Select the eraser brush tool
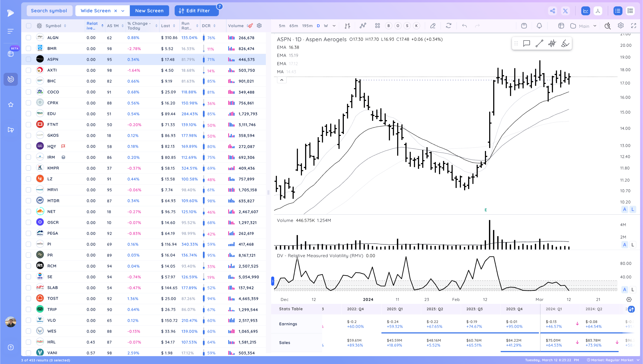This screenshot has height=364, width=643. [565, 44]
